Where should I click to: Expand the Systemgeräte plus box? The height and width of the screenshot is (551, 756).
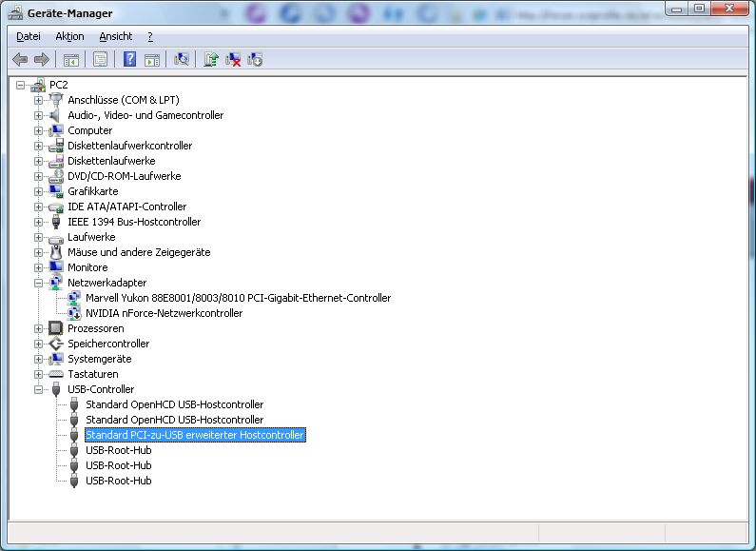coord(38,359)
